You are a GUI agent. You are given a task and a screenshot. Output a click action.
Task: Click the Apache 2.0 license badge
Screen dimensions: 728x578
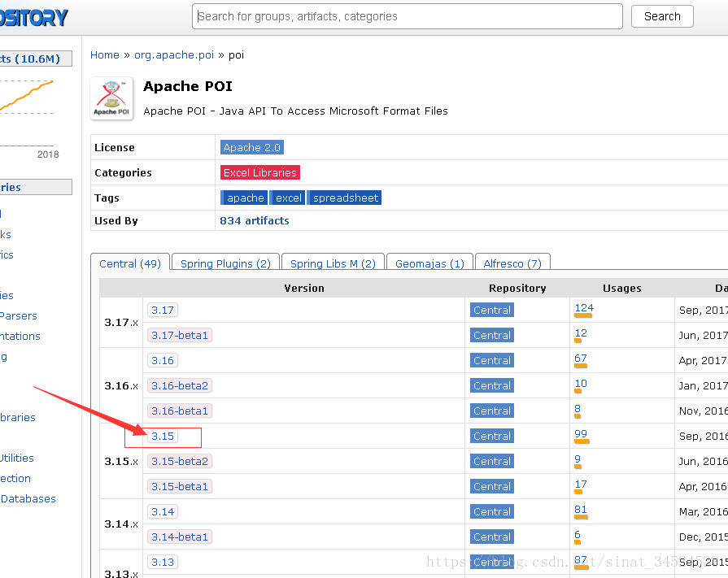251,147
